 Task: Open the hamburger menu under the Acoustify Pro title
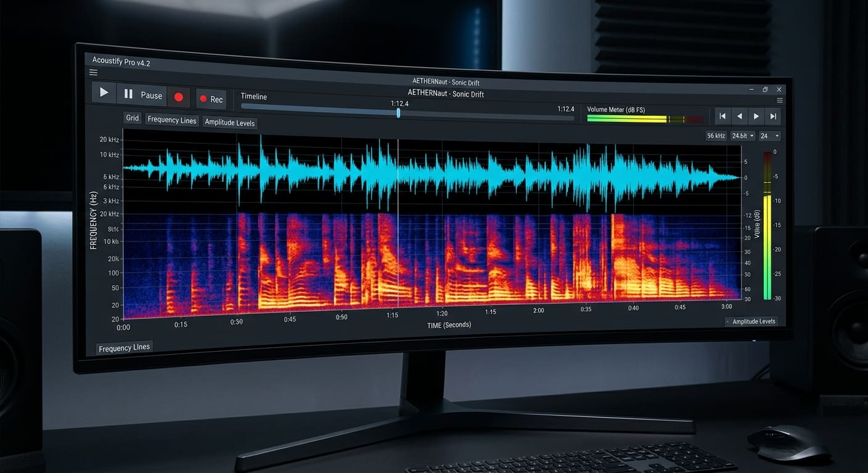[94, 72]
